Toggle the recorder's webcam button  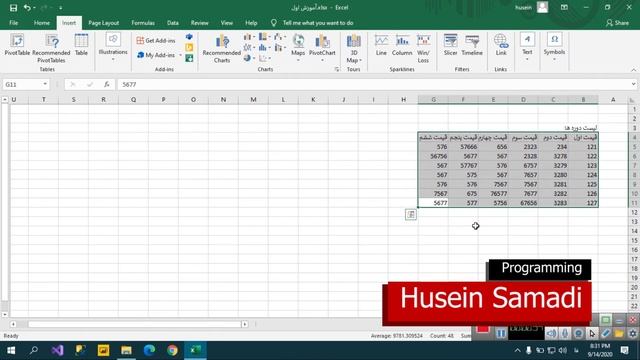tap(578, 334)
